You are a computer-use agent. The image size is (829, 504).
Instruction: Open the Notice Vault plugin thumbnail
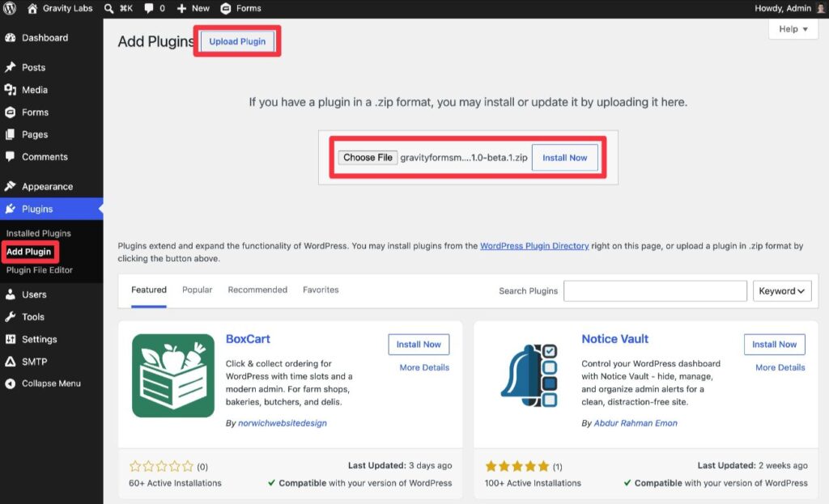pos(529,375)
